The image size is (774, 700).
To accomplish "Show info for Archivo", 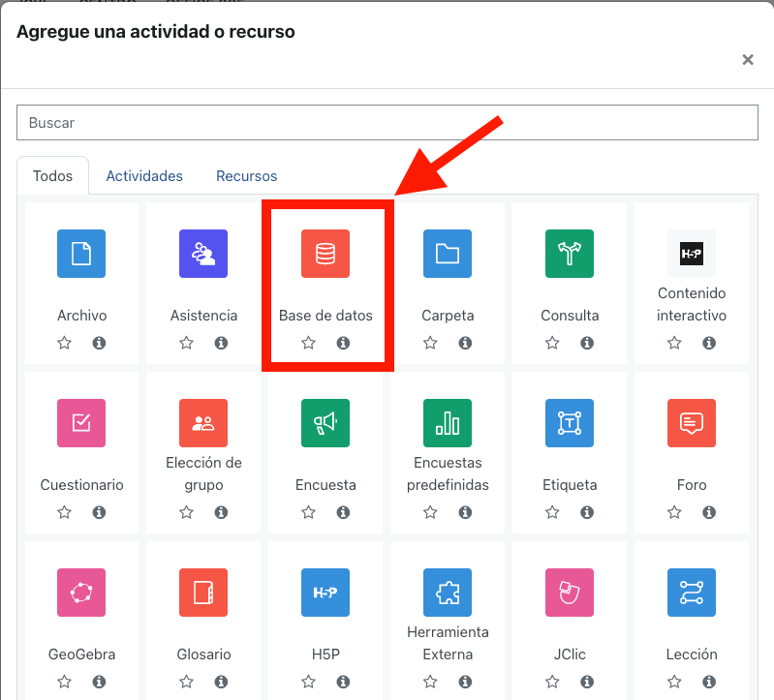I will 99,343.
